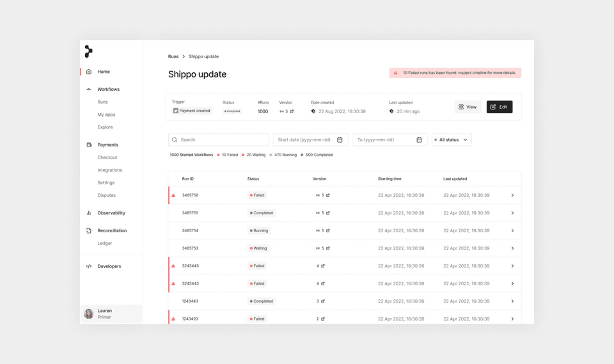Expand run 1243443 row chevron
The image size is (614, 364).
tap(512, 301)
